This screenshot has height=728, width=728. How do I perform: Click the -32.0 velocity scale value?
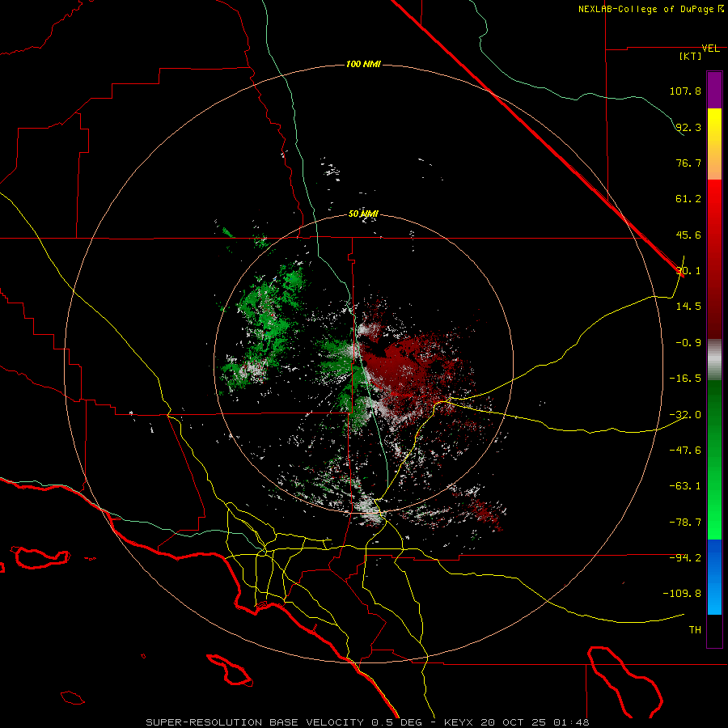point(685,415)
